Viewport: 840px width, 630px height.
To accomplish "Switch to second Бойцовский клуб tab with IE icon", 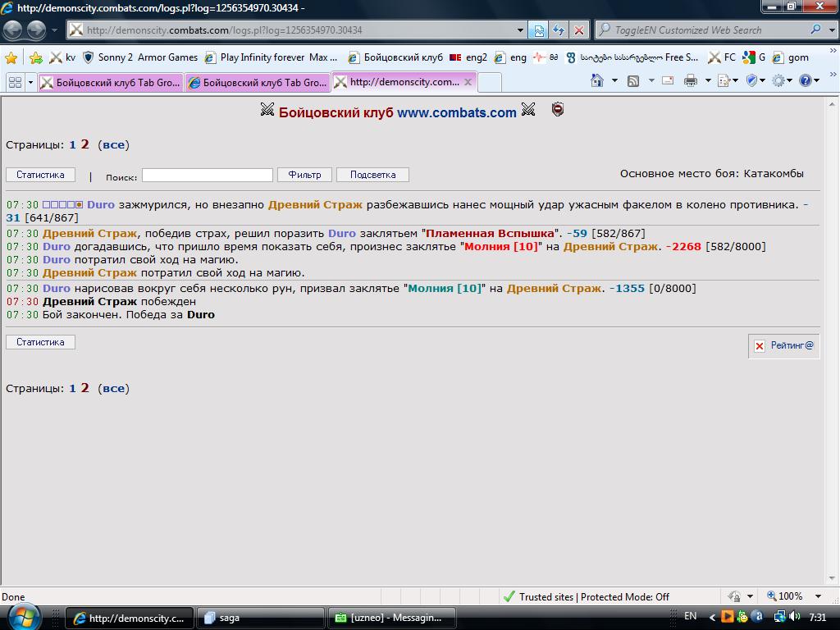I will point(258,83).
